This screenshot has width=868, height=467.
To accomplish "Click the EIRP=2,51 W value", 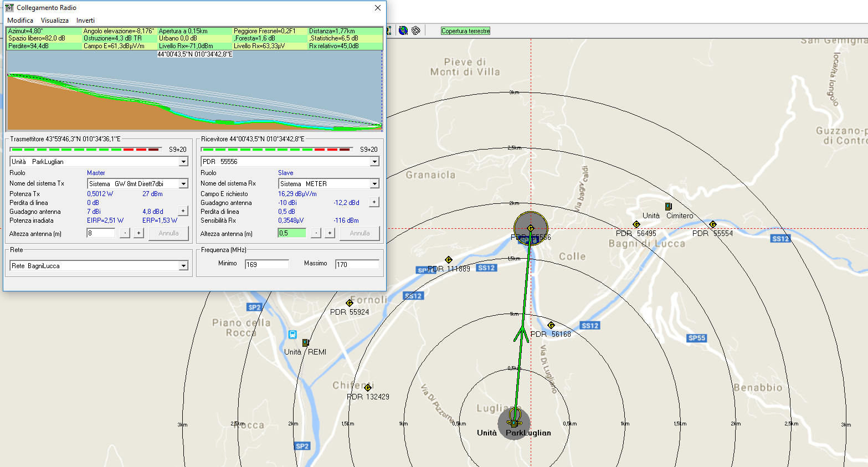I will click(105, 220).
